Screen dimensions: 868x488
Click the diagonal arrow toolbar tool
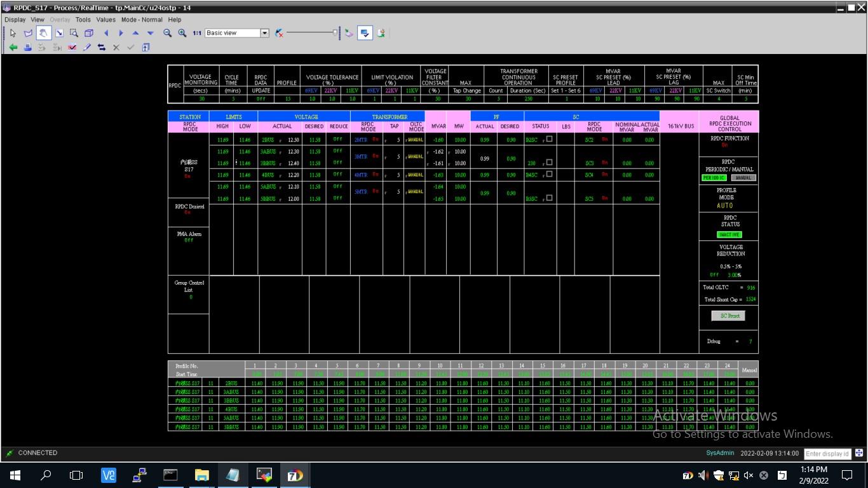pos(59,33)
